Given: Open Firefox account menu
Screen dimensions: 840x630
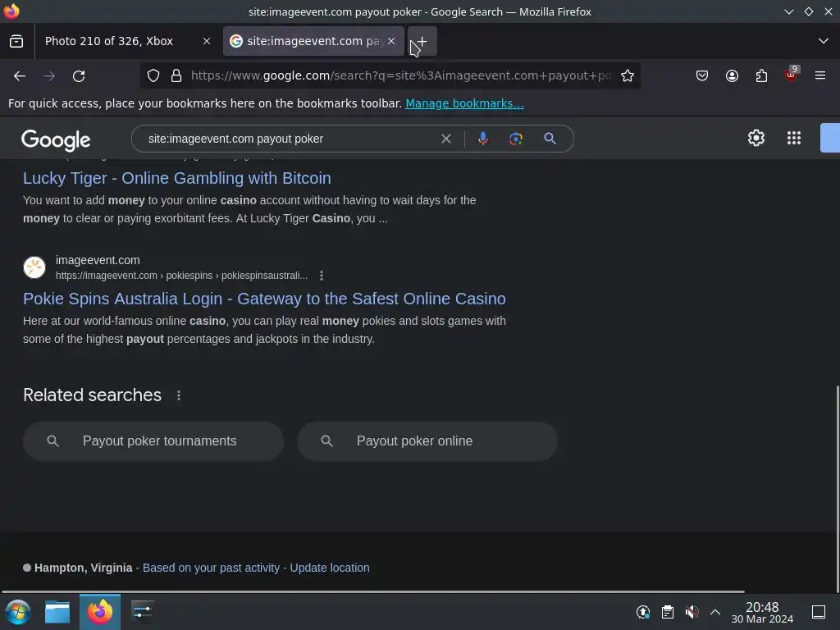Looking at the screenshot, I should coord(732,76).
